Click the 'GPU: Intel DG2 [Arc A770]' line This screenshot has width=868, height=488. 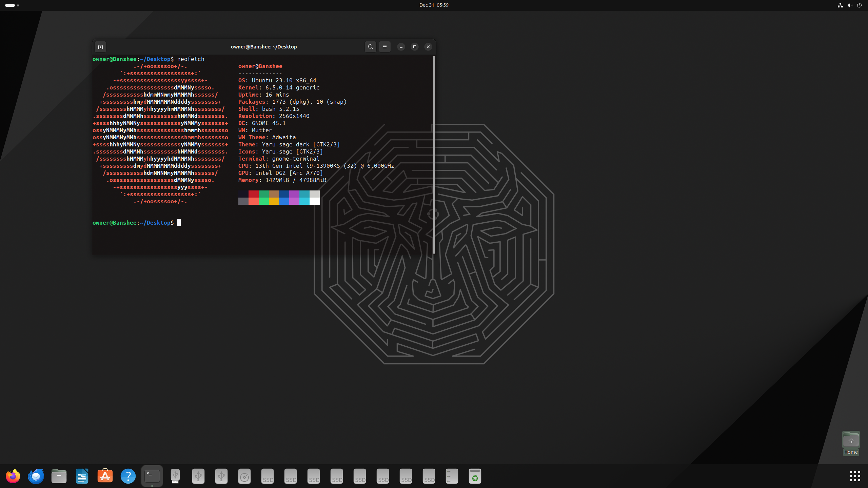coord(280,173)
